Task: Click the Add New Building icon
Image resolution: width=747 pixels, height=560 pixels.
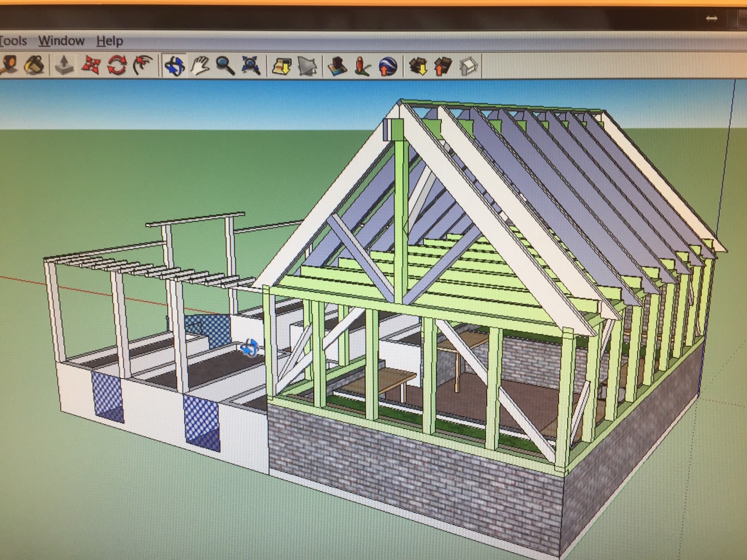Action: (337, 66)
